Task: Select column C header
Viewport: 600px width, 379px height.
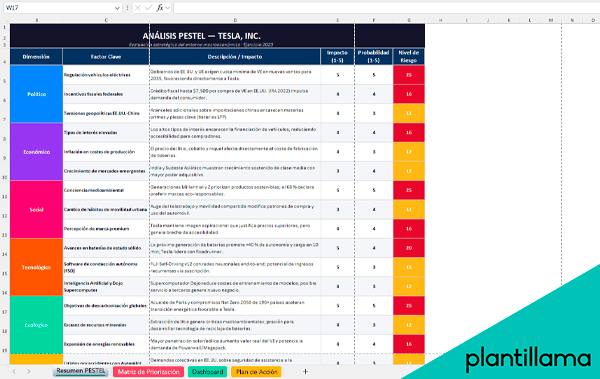Action: (106, 20)
